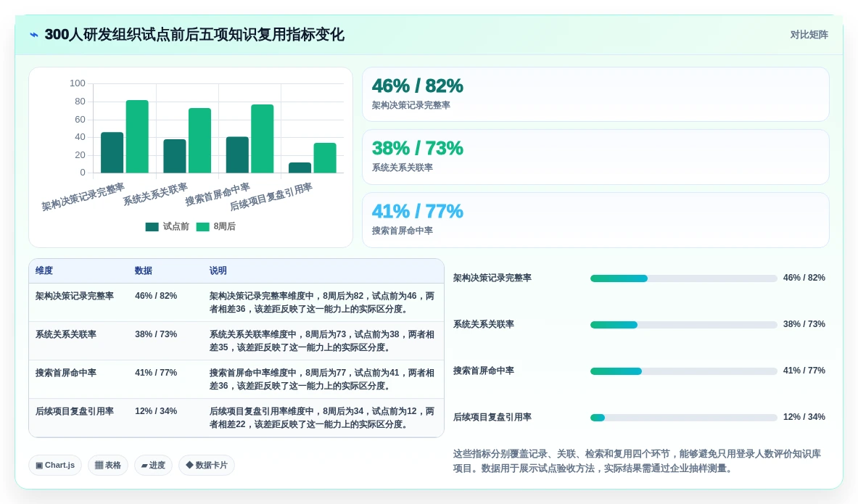Click the 12% / 34% value beside progress bar
The height and width of the screenshot is (504, 858).
tap(804, 417)
